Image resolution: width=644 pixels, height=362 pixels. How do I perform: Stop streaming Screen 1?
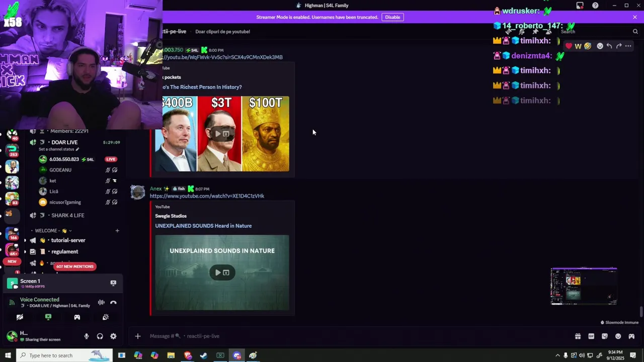click(113, 283)
